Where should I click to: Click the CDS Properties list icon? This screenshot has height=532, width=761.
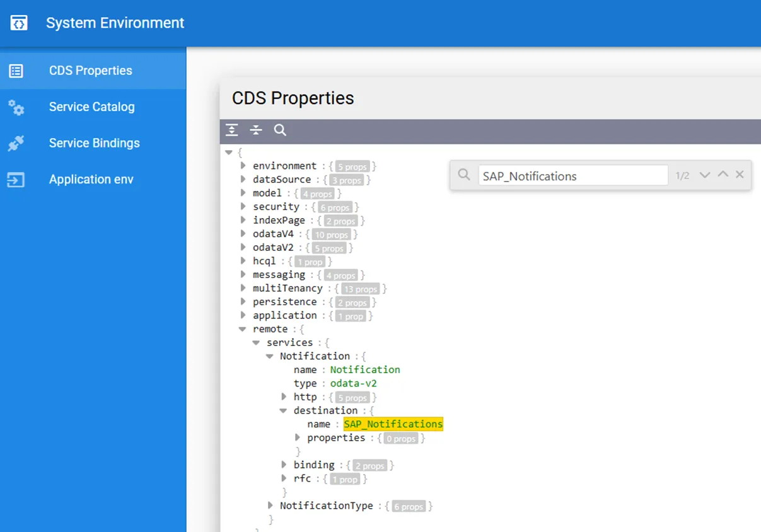tap(16, 71)
